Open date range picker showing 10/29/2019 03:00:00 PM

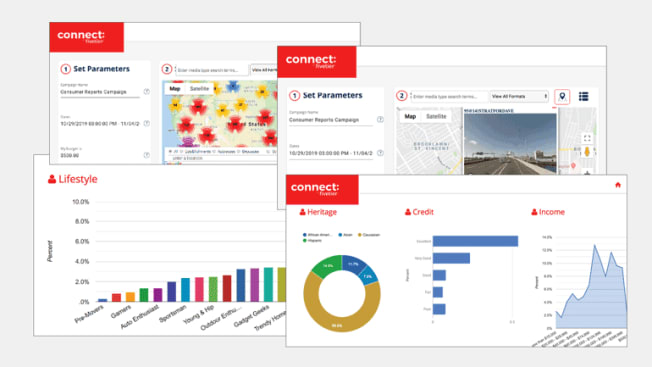331,153
